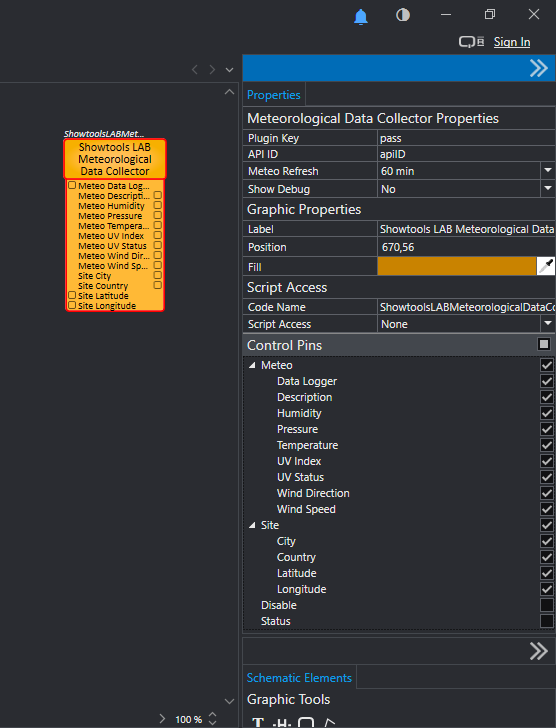The image size is (556, 728).
Task: Switch to the Properties tab
Action: pos(273,95)
